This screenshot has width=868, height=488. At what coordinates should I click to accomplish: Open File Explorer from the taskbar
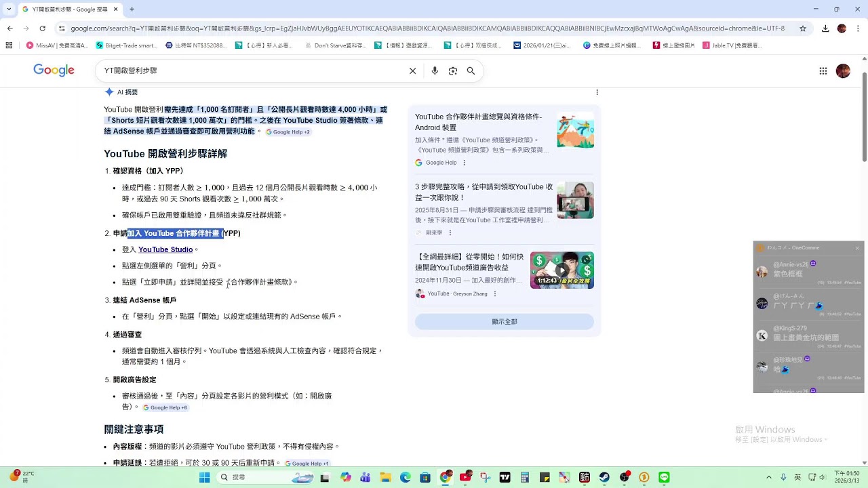click(385, 477)
